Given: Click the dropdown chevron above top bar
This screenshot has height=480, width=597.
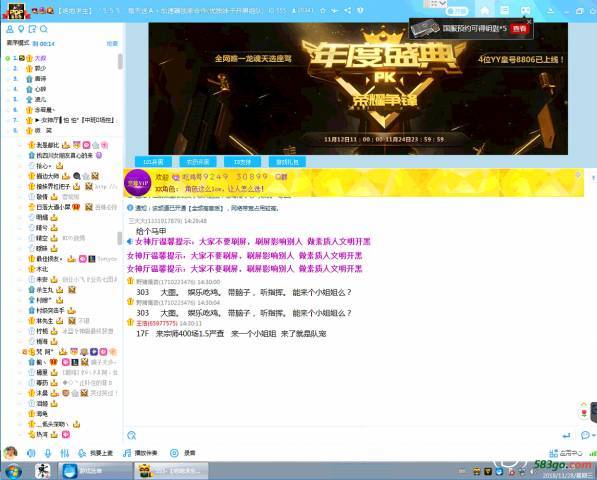Looking at the screenshot, I should [442, 3].
